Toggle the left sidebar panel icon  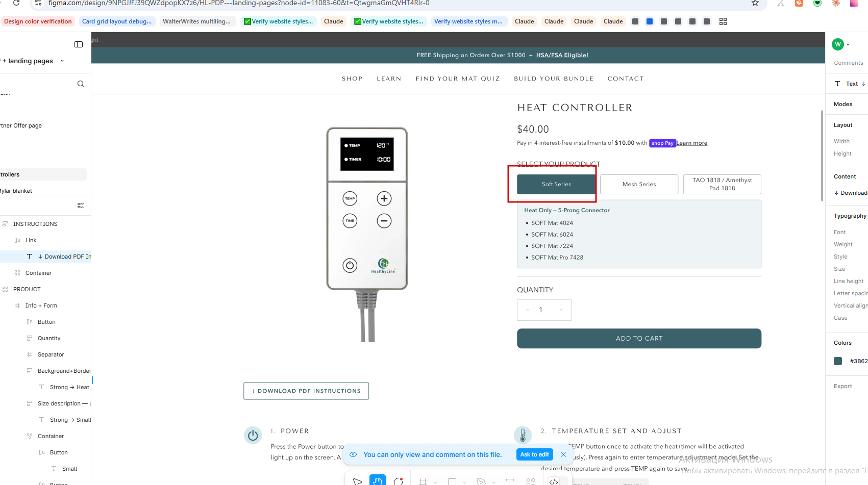[79, 44]
